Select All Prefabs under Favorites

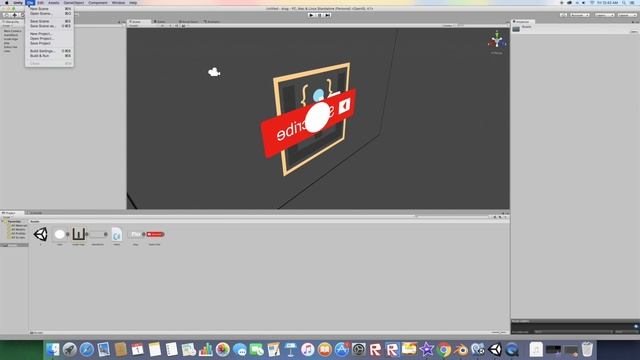(18, 233)
